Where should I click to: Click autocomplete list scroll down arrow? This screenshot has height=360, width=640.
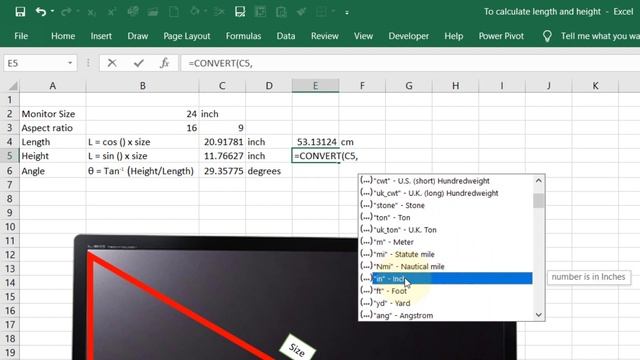pos(539,315)
